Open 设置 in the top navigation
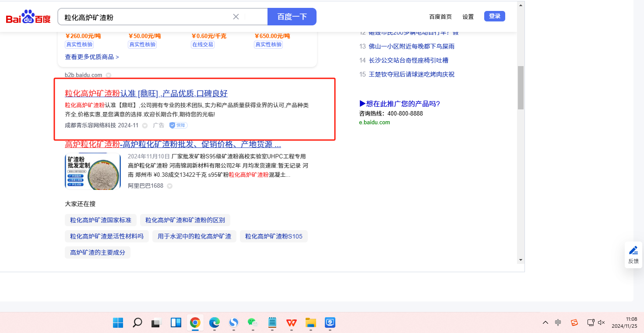 pos(468,17)
